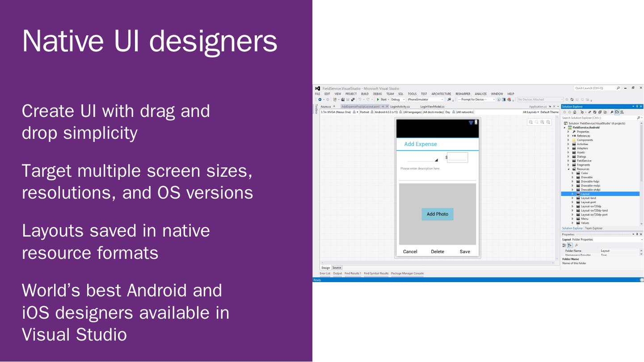
Task: Expand the Layout-land folder in Solution Explorer
Action: pos(572,198)
